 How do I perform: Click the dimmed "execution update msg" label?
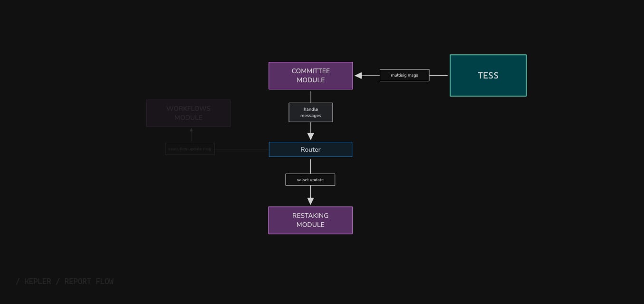pos(190,149)
